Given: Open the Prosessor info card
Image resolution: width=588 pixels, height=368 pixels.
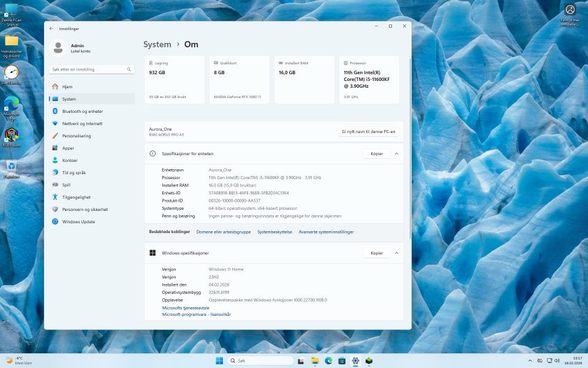Looking at the screenshot, I should (x=369, y=80).
